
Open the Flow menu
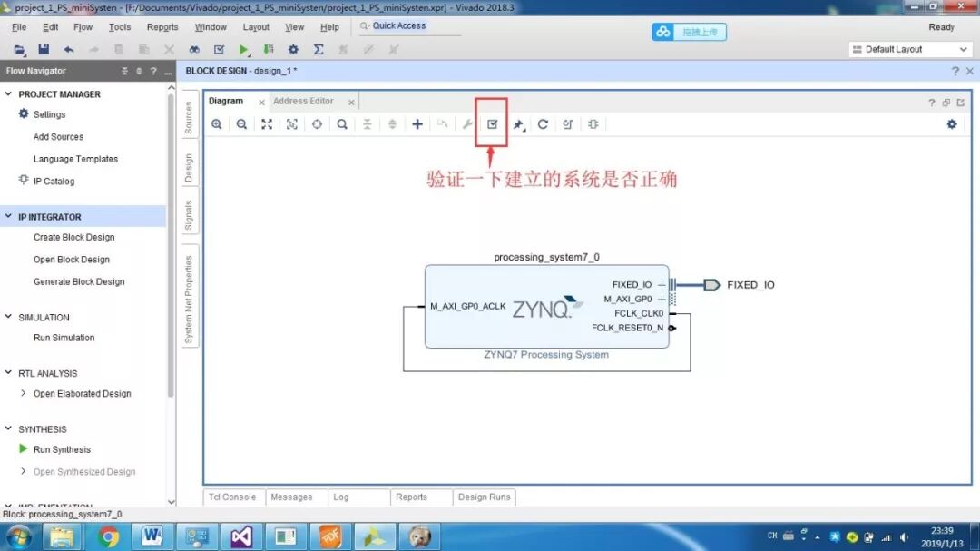(83, 27)
